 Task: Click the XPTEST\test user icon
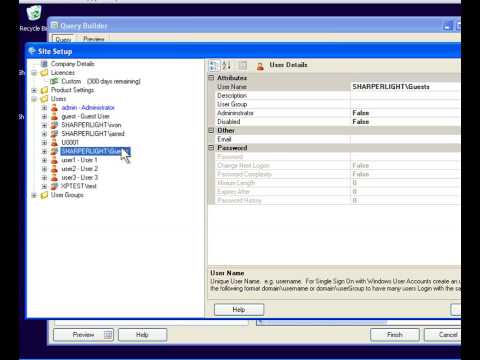coord(54,186)
